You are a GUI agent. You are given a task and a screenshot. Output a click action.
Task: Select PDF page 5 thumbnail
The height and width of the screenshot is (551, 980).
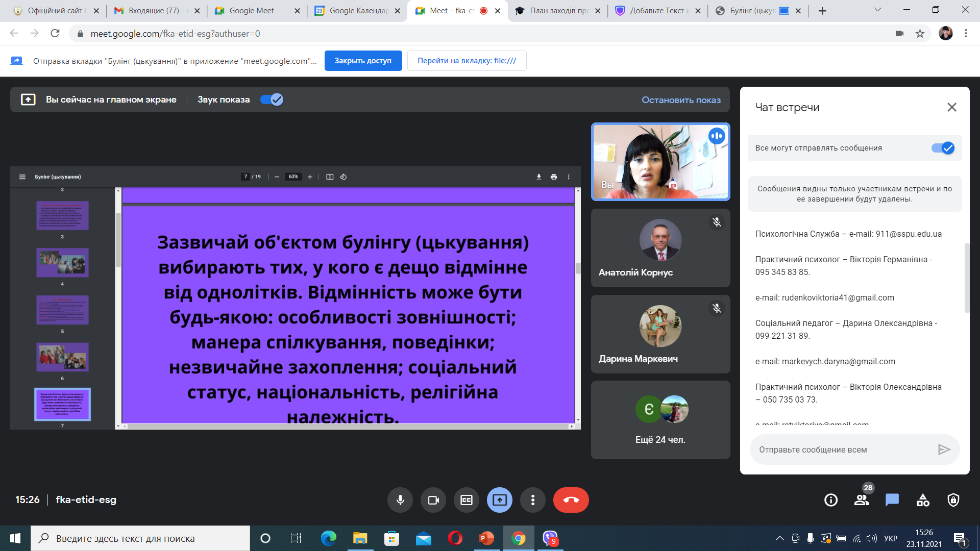62,310
